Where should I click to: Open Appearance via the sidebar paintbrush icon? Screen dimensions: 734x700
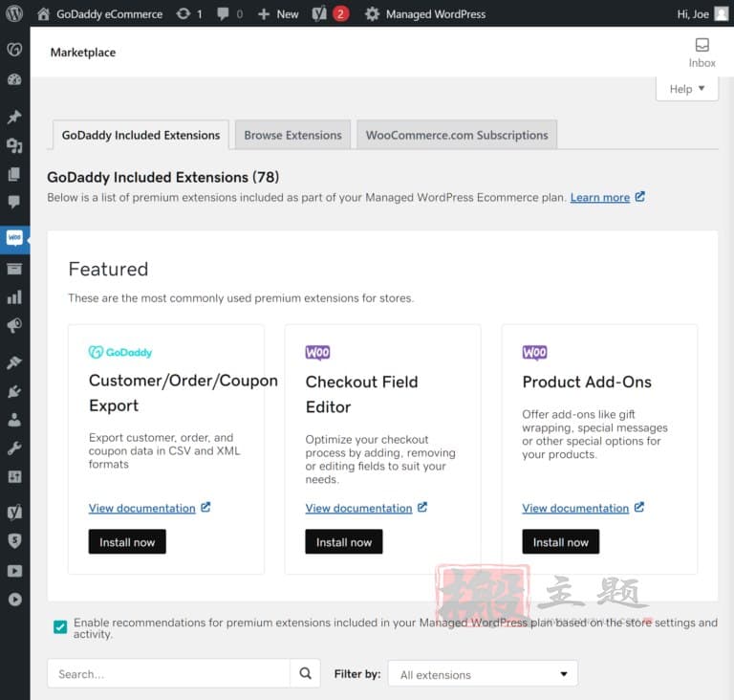click(14, 362)
